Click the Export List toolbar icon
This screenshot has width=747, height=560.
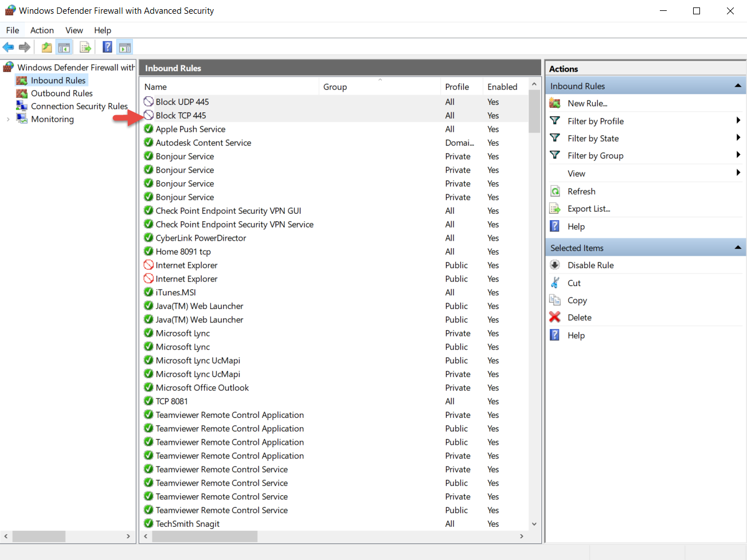85,47
